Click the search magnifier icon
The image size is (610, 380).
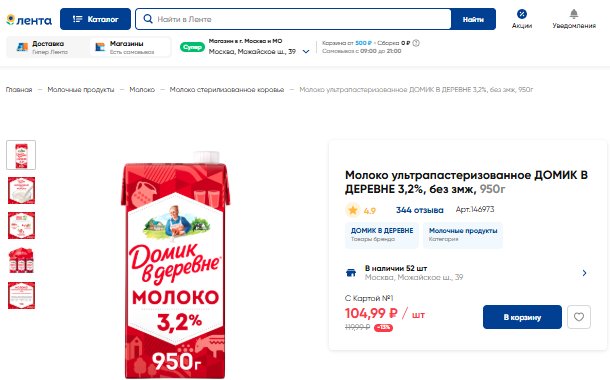(148, 19)
